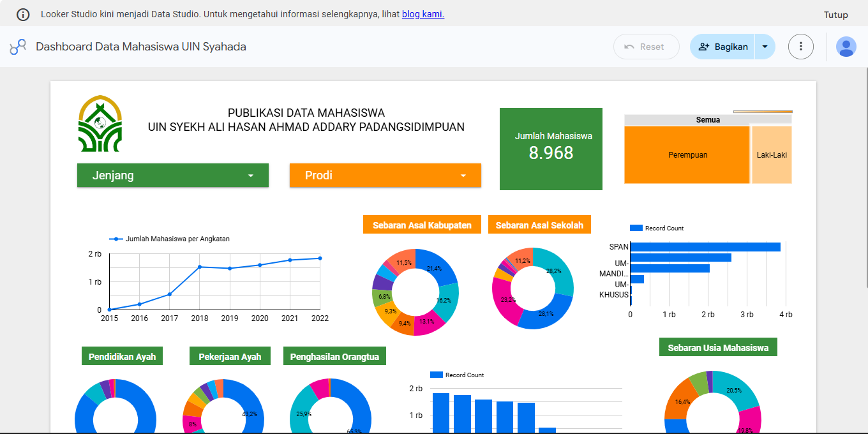
Task: Click the 2018 data point on line chart
Action: click(200, 267)
